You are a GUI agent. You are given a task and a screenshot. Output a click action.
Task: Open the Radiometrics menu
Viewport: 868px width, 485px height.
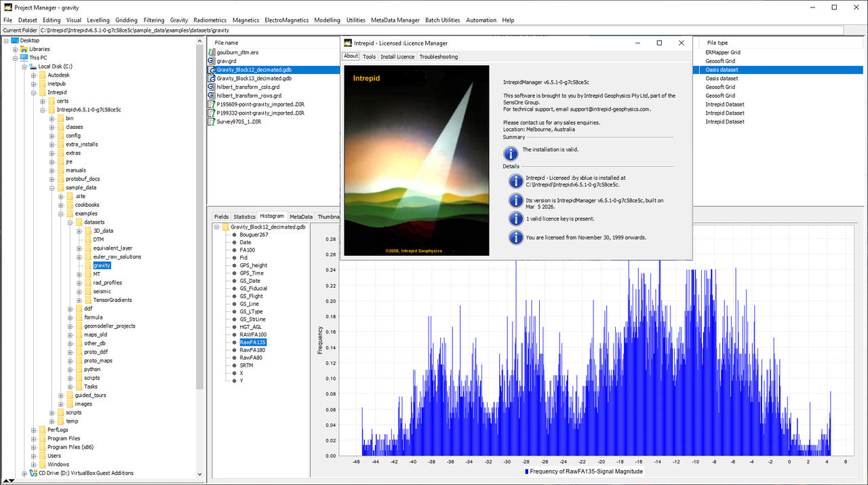tap(210, 20)
